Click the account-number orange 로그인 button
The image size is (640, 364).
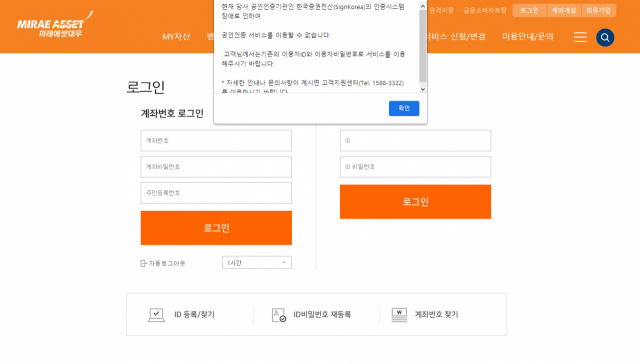pos(216,228)
